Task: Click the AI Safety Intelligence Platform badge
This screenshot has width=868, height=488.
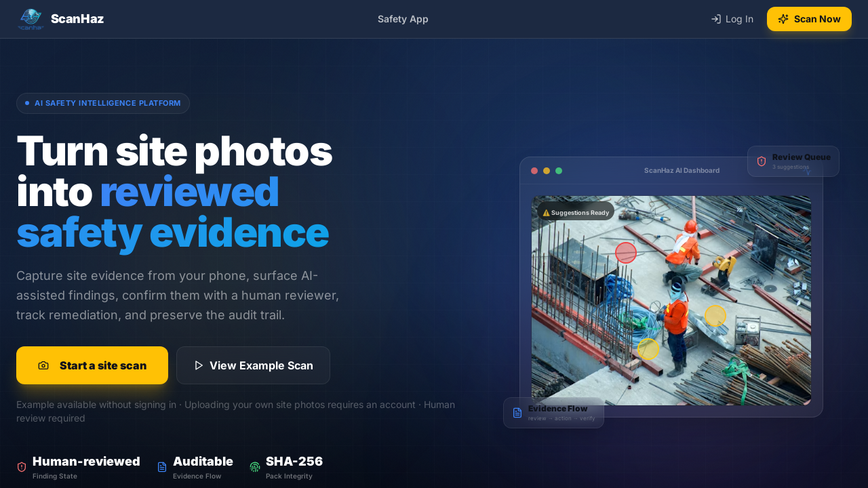Action: pos(103,103)
